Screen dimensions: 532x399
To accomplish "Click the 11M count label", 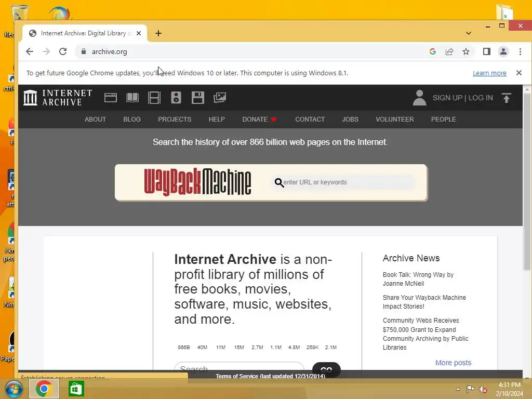I will click(220, 348).
